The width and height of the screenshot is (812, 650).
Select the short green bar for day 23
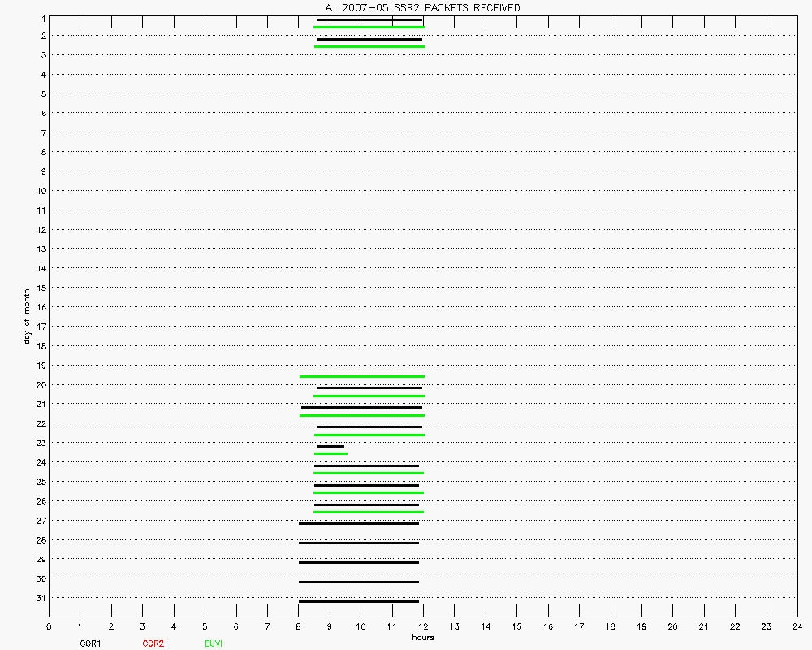[x=330, y=453]
